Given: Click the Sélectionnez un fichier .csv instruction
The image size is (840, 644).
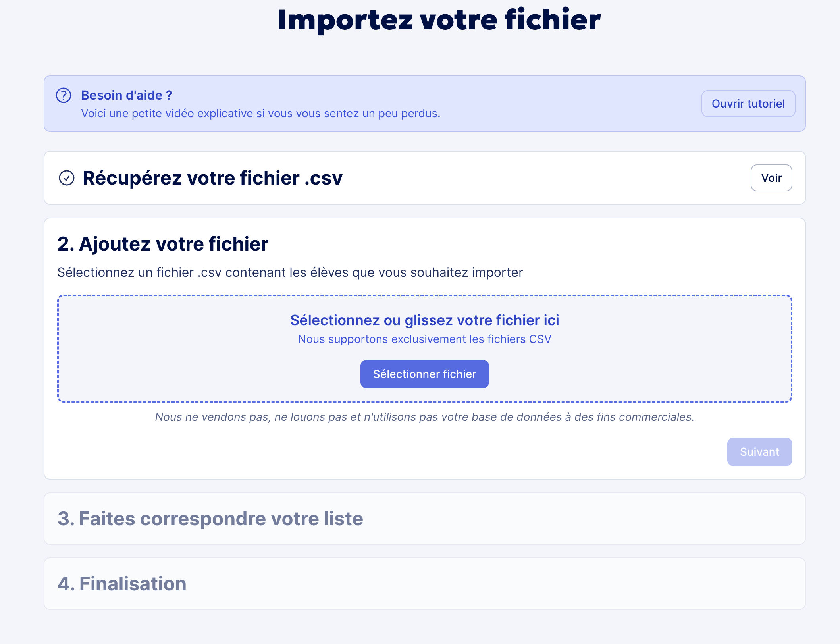Looking at the screenshot, I should [290, 272].
